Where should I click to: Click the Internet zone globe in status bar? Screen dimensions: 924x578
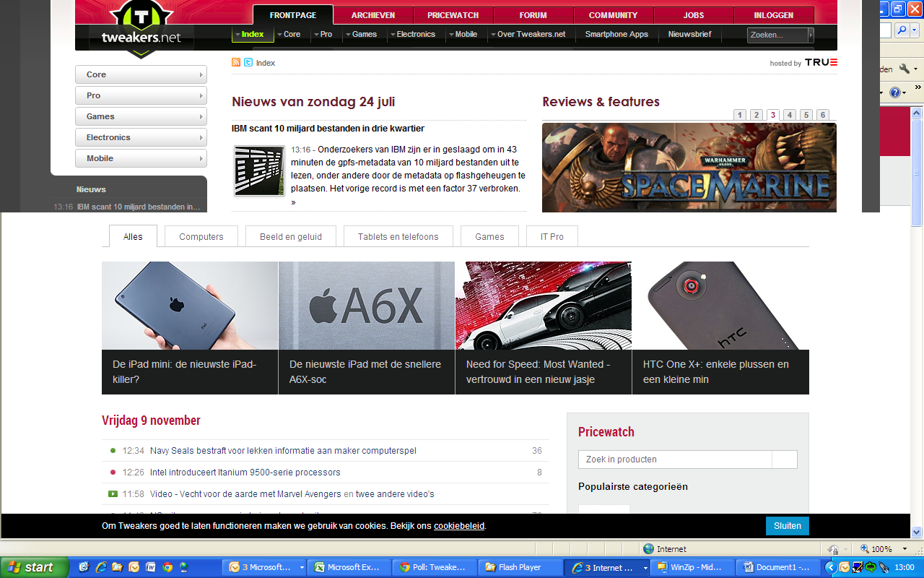[648, 549]
